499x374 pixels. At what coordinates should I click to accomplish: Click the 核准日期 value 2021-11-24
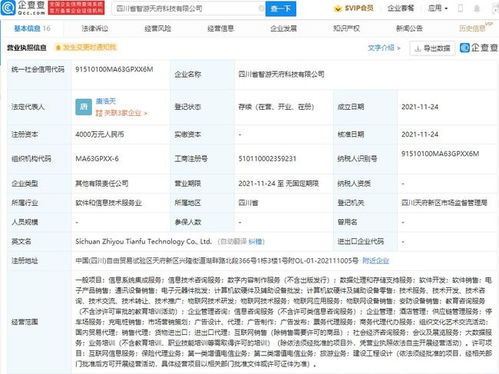coord(420,135)
